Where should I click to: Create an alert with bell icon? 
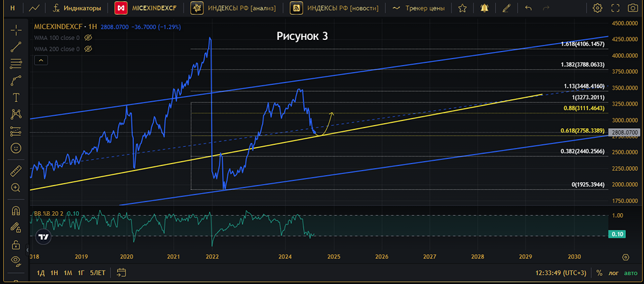click(x=485, y=8)
